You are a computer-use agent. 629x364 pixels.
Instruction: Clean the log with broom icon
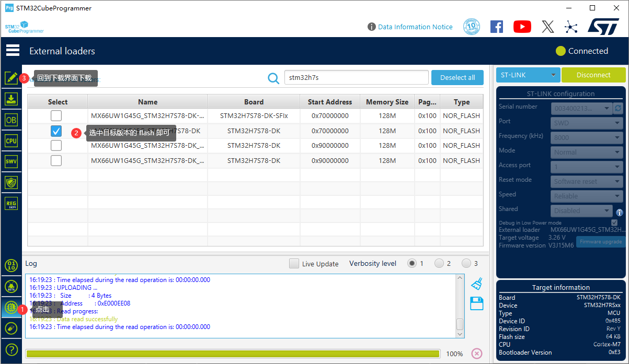tap(476, 284)
